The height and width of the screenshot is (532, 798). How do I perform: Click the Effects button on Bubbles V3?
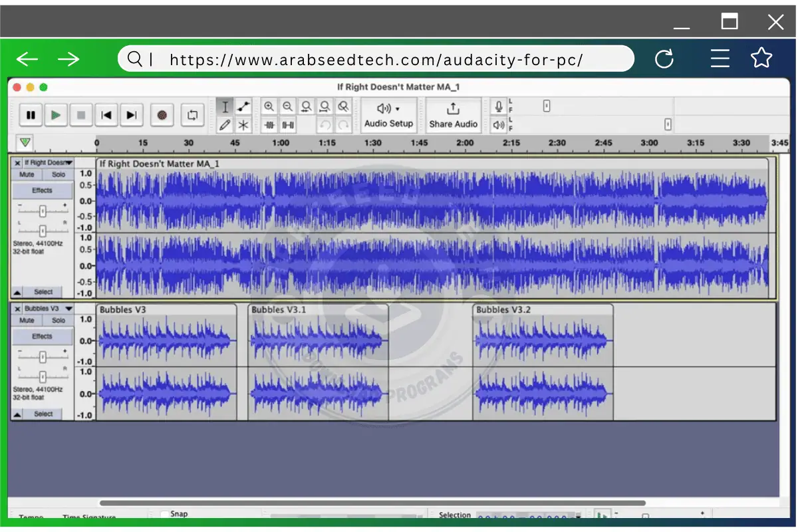point(42,336)
